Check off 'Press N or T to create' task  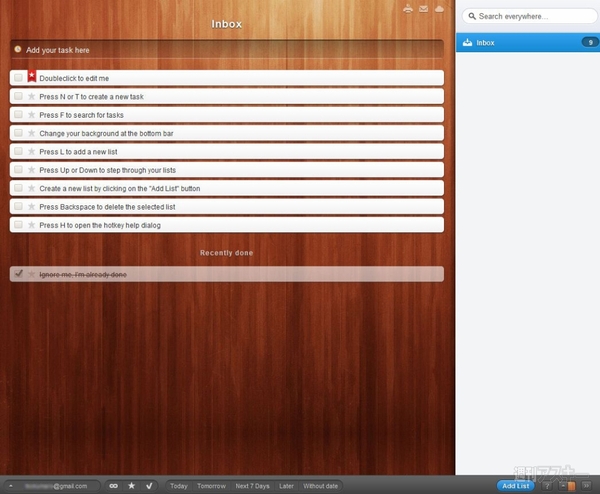(x=18, y=96)
